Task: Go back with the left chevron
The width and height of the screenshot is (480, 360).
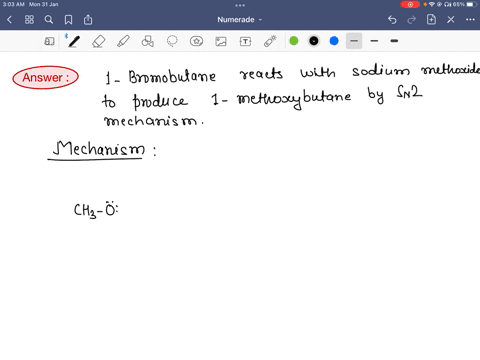Action: [x=9, y=20]
